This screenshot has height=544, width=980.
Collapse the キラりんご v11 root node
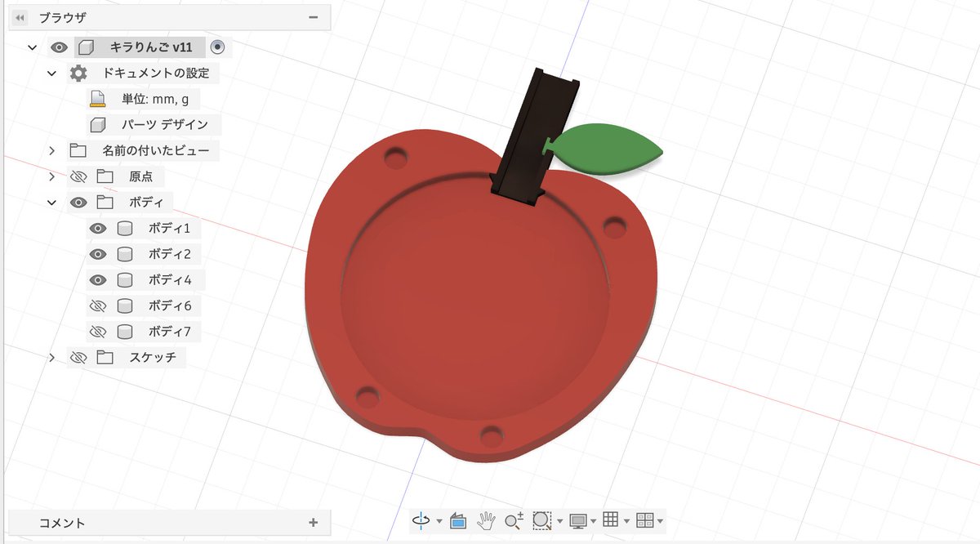(32, 47)
